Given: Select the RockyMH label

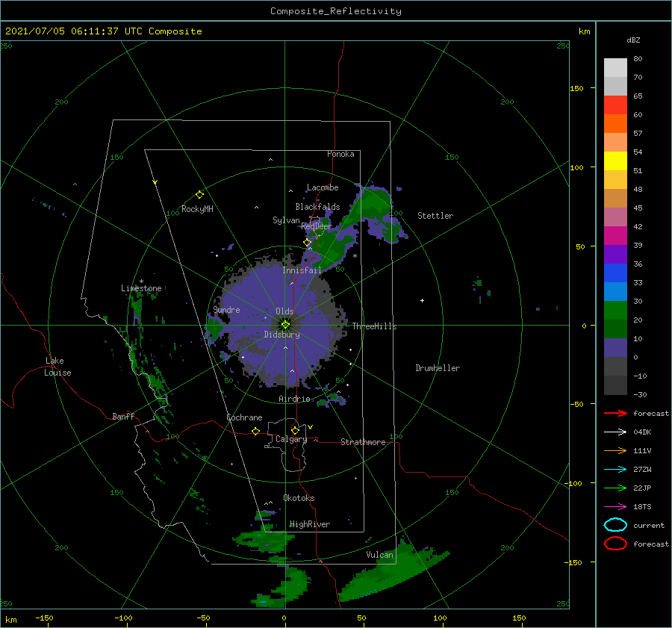Looking at the screenshot, I should [197, 209].
